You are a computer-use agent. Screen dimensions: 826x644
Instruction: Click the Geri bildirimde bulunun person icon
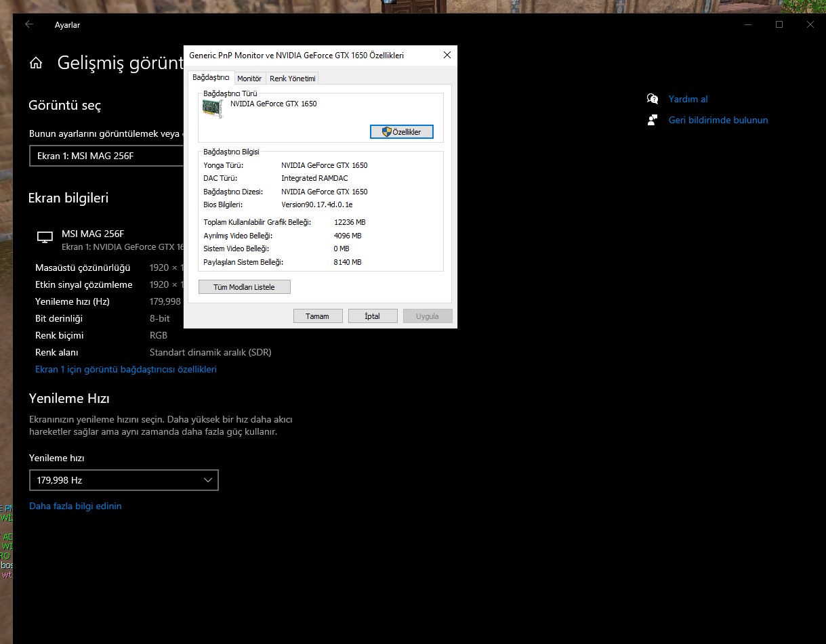(653, 120)
